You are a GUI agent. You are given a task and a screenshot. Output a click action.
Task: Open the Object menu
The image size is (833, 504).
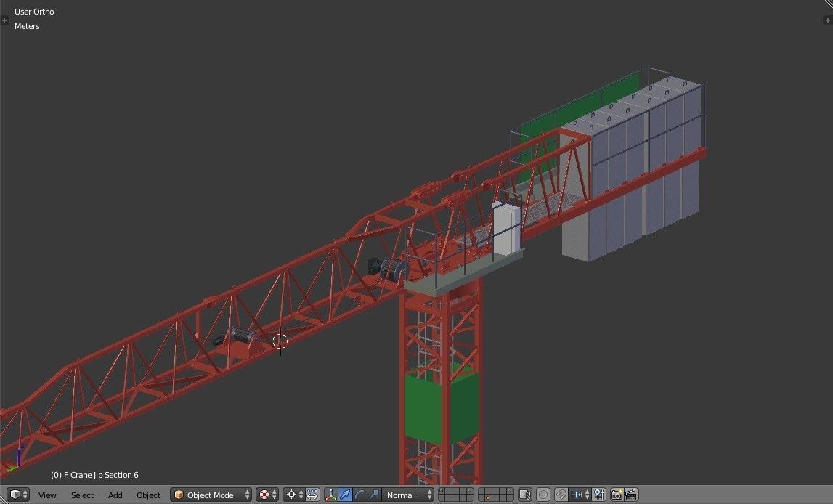point(148,495)
